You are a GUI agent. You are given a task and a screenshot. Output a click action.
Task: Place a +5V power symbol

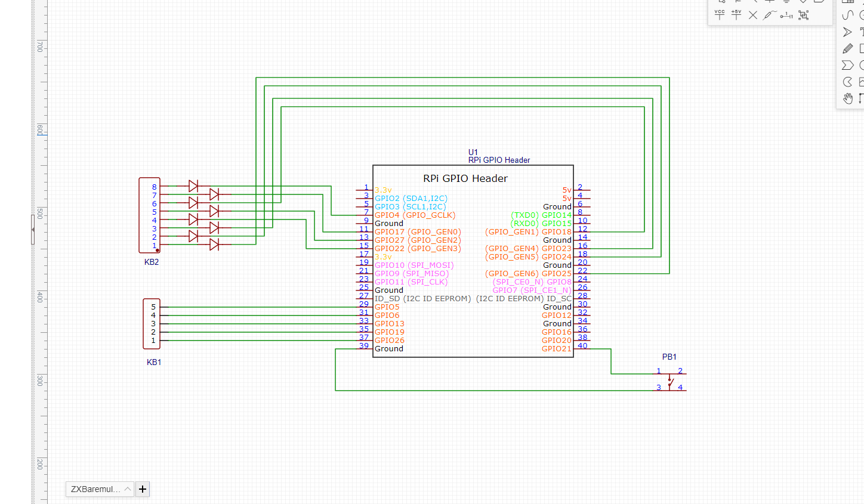736,14
